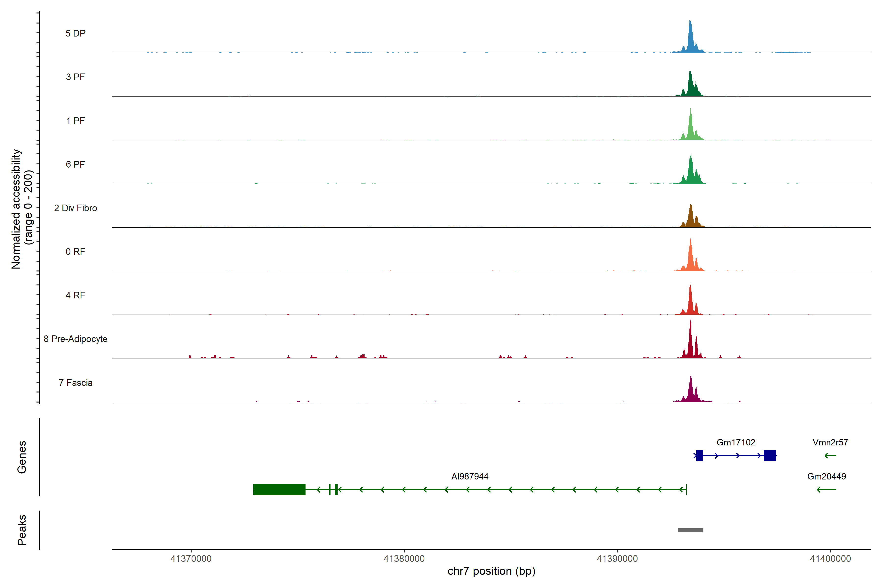Click the 5 DP track label
This screenshot has height=588, width=882.
coord(75,33)
